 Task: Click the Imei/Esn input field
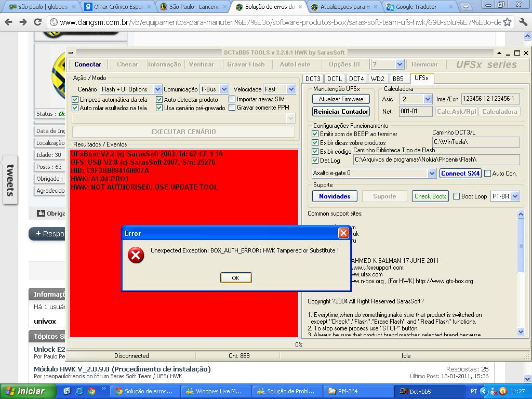click(490, 99)
